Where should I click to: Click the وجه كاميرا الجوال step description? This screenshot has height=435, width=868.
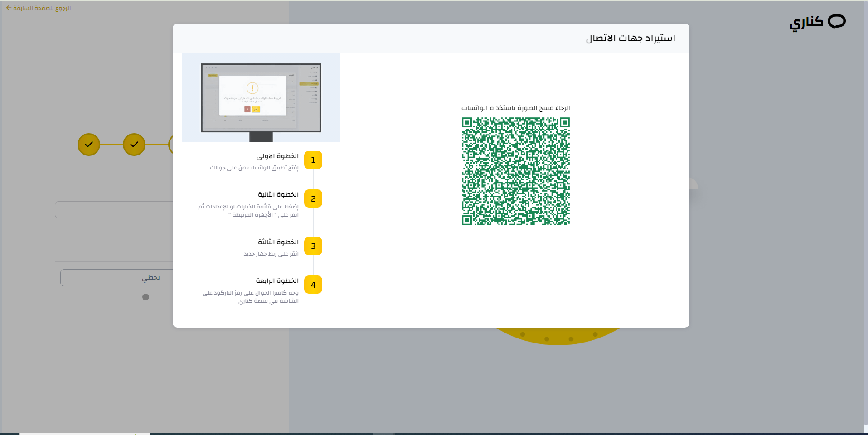click(x=251, y=297)
